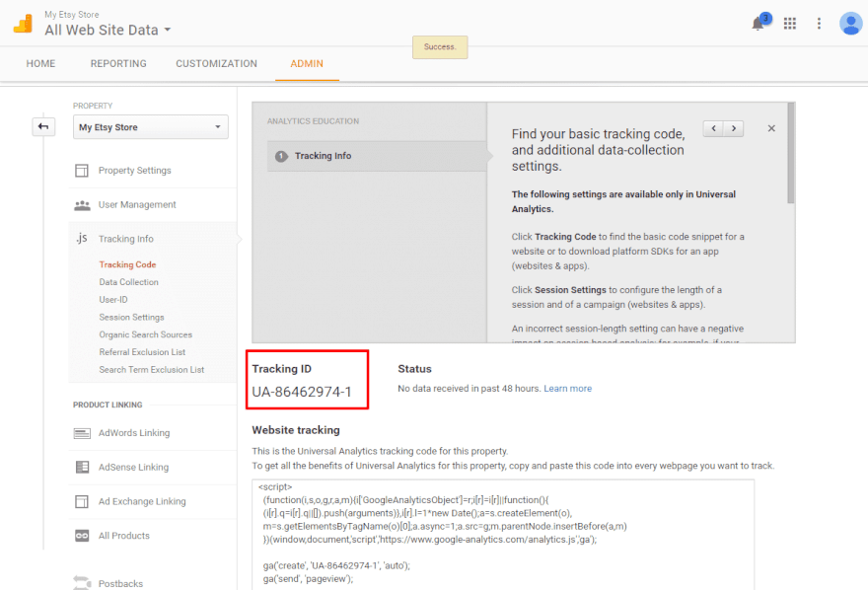This screenshot has height=590, width=868.
Task: Click the back arrow button beside Property
Action: 43,126
